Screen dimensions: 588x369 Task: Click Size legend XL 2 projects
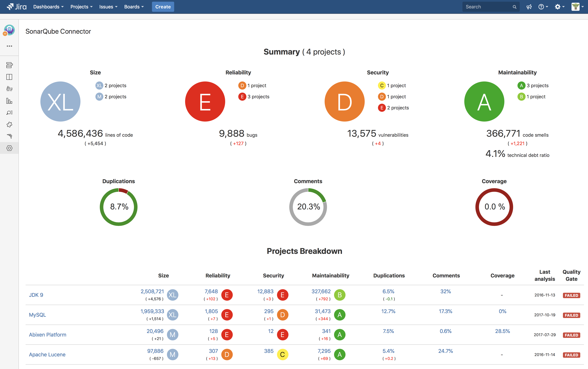[111, 85]
